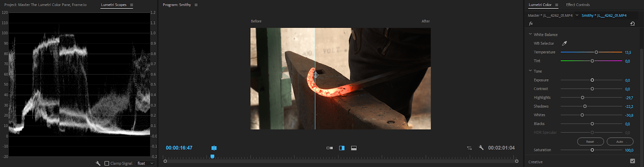Click the swap sides arrows icon
Viewport: 644px width, 167px height.
click(469, 148)
